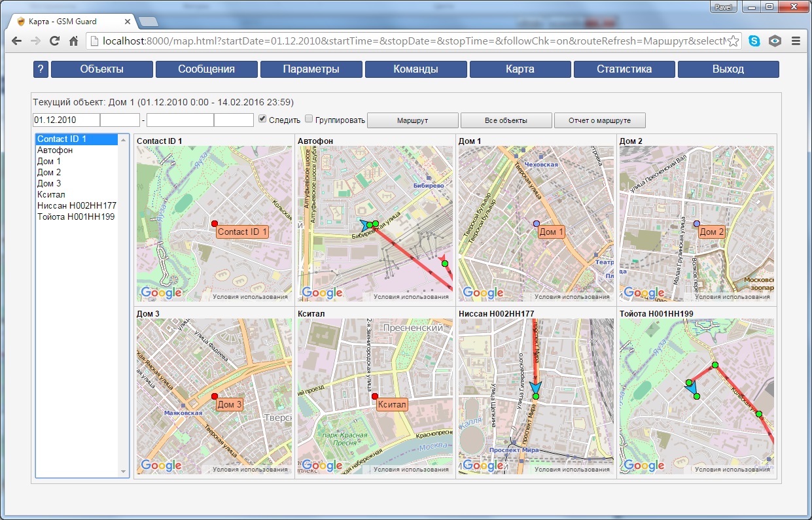Viewport: 812px width, 520px height.
Task: Click the red marker on Contact ID 1 map
Action: pyautogui.click(x=215, y=224)
